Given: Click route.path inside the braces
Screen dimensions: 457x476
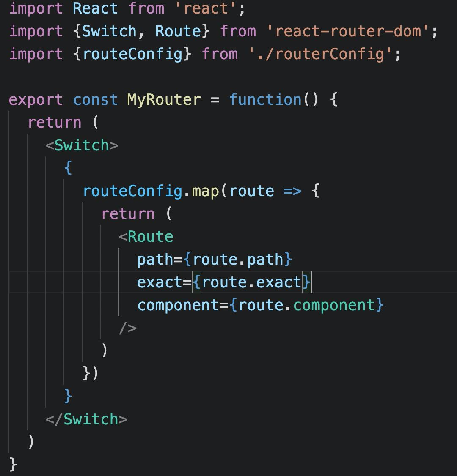Looking at the screenshot, I should [x=238, y=260].
